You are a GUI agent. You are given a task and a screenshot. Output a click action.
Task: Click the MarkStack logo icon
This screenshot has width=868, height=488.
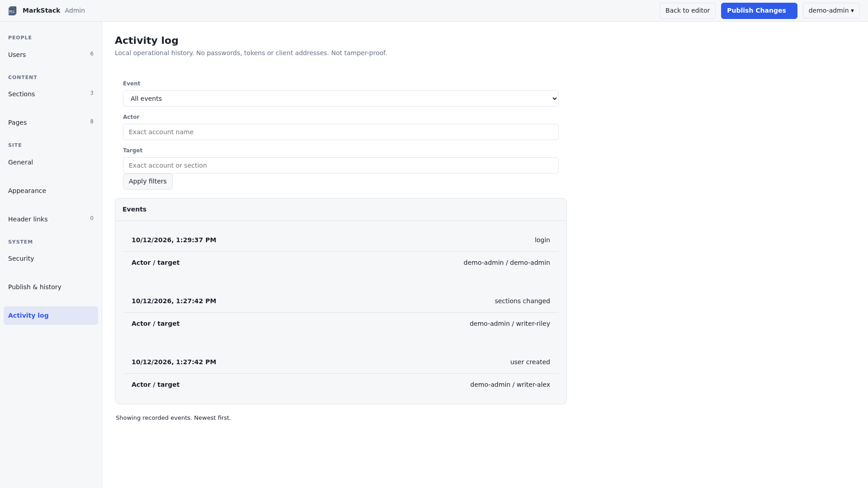click(x=13, y=11)
